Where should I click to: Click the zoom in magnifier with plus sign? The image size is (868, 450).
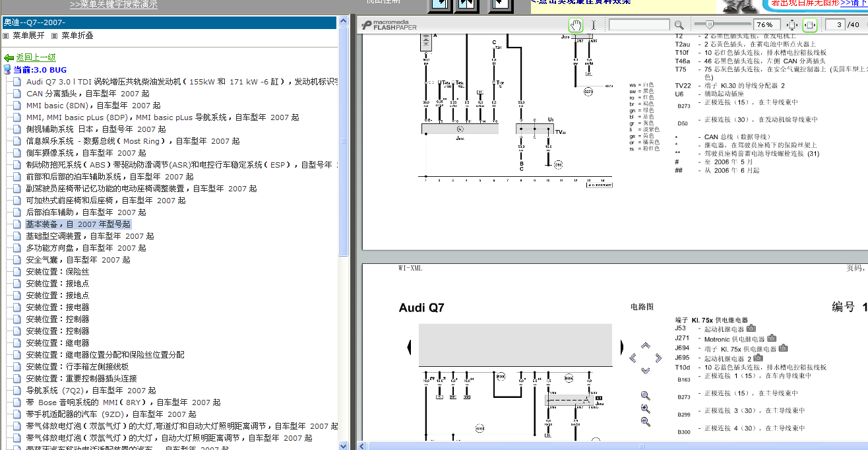pyautogui.click(x=645, y=408)
